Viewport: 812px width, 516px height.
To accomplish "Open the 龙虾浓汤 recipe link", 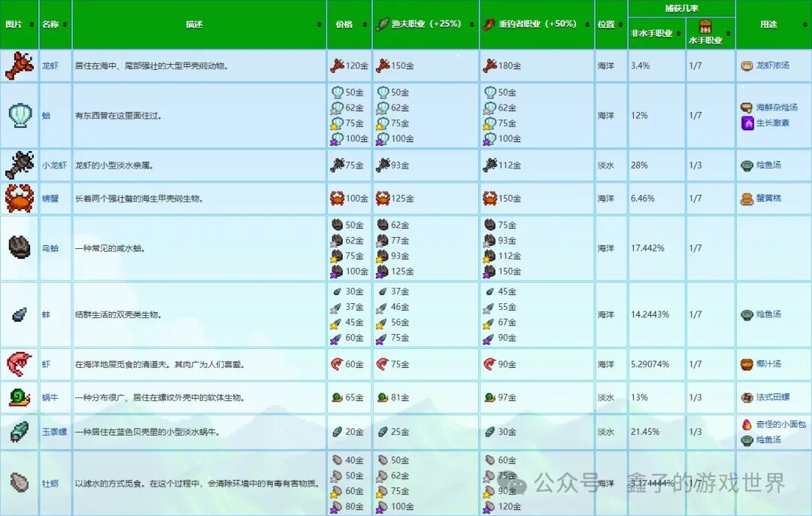I will click(x=774, y=65).
